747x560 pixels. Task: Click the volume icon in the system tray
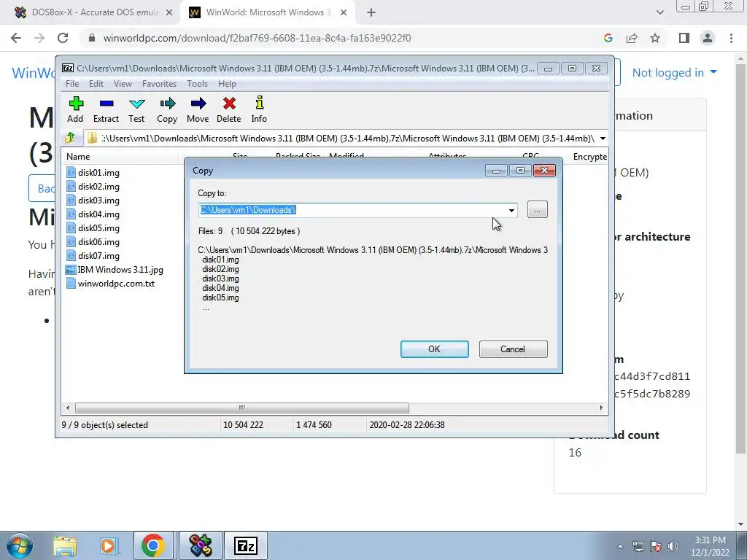coord(673,546)
